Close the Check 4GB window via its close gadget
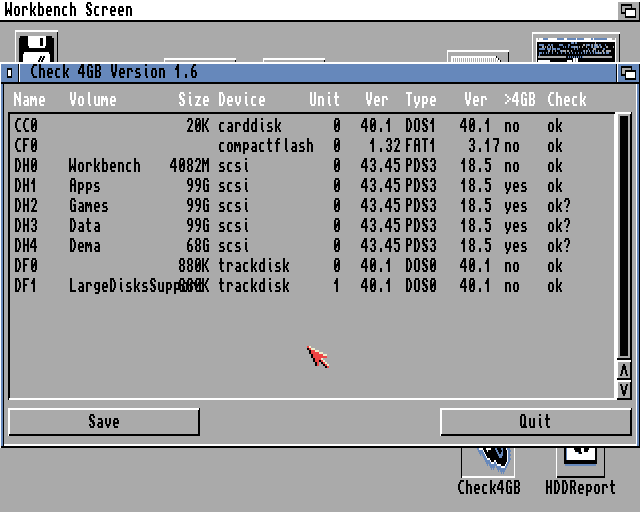The width and height of the screenshot is (640, 512). coord(10,72)
